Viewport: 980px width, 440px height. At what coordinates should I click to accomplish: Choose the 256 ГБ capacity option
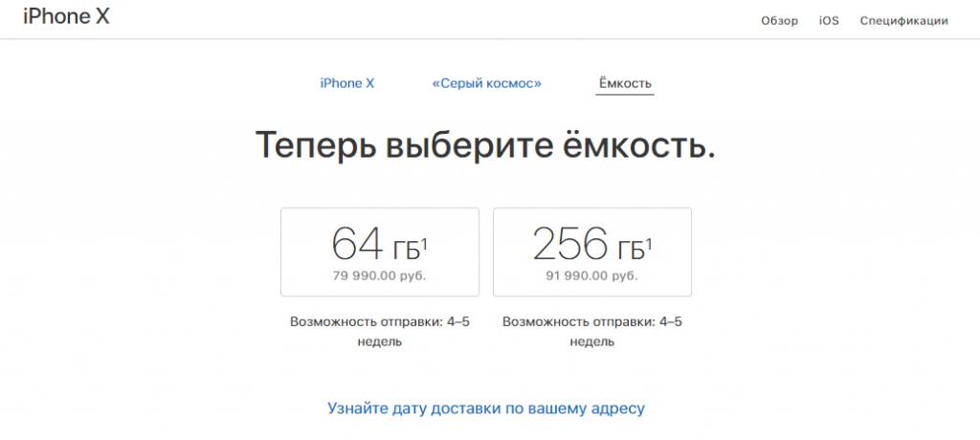point(591,252)
